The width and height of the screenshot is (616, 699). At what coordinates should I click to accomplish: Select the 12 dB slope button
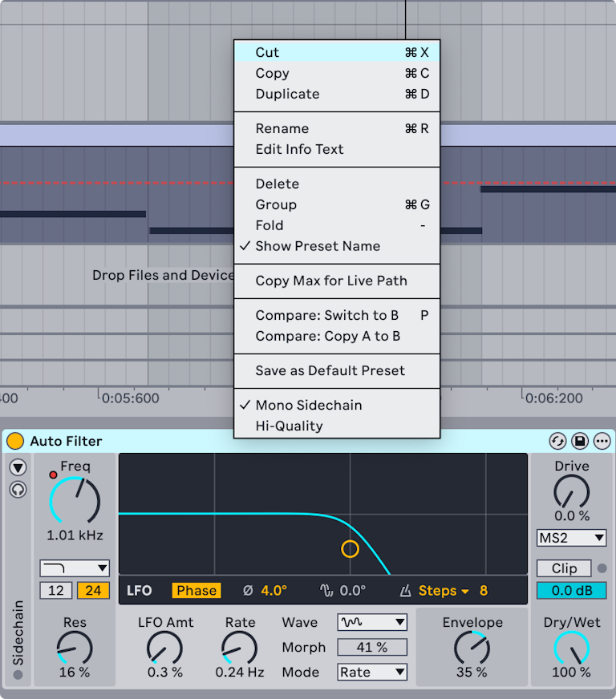(56, 591)
